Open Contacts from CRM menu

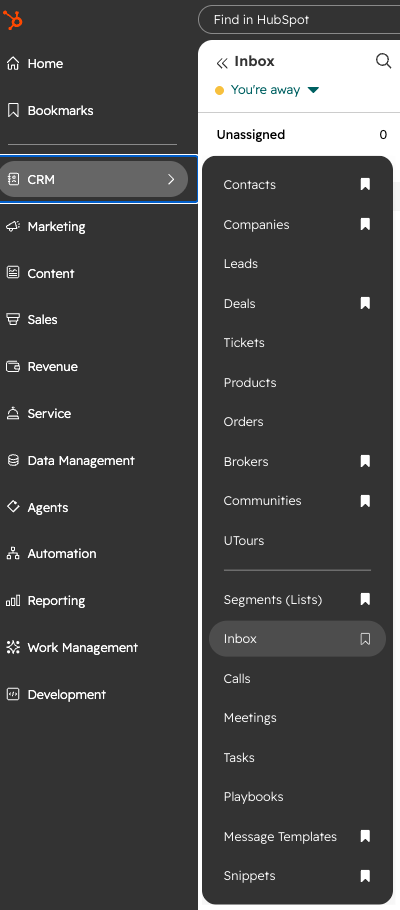pyautogui.click(x=250, y=185)
